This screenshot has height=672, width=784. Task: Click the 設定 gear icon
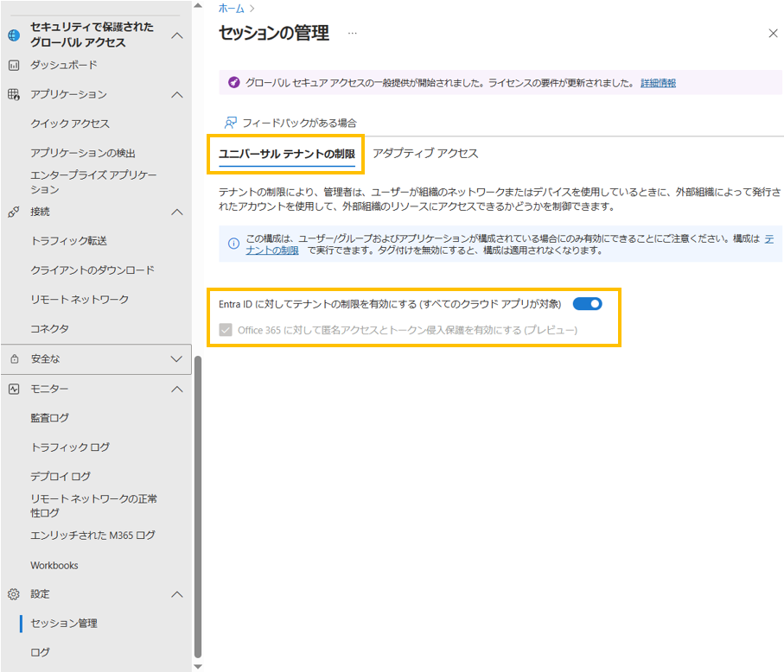[x=14, y=594]
